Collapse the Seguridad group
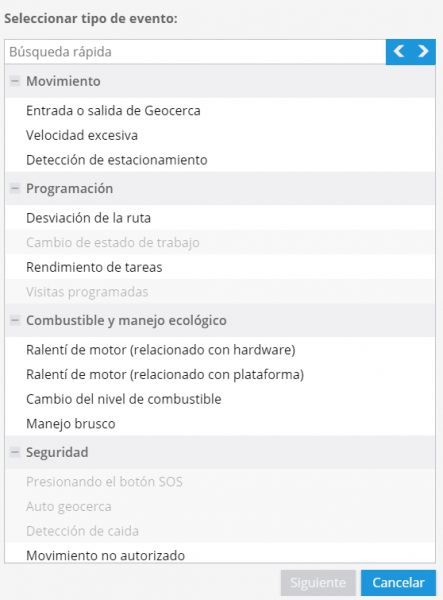 point(15,452)
